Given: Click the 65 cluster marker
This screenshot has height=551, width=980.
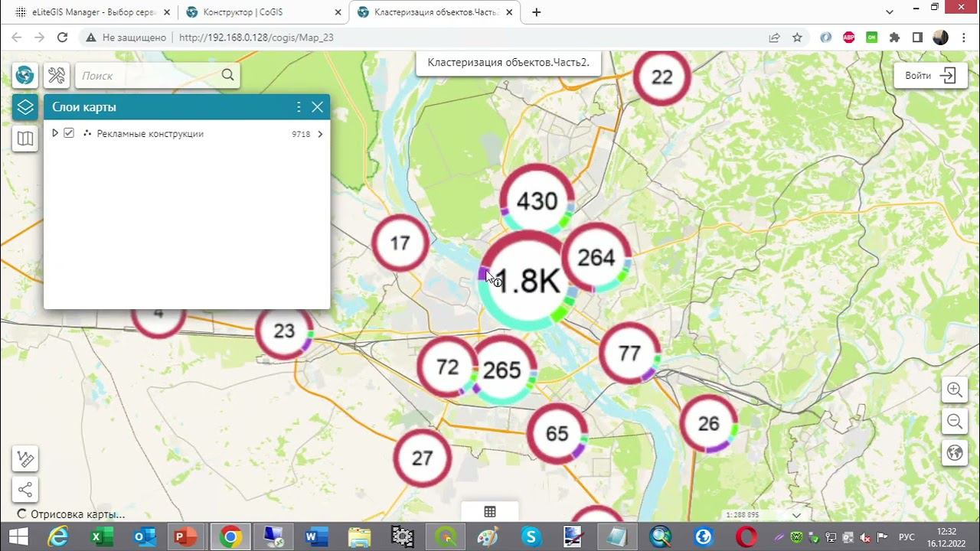Looking at the screenshot, I should tap(557, 434).
